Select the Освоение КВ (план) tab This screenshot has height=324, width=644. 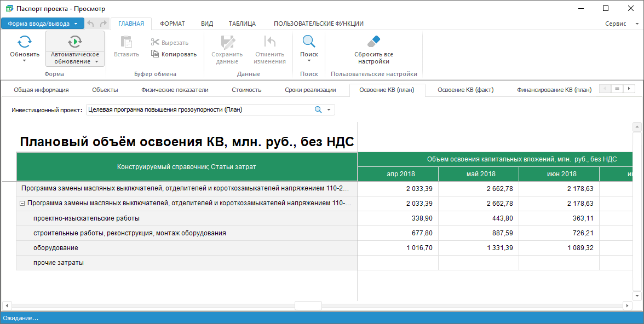coord(387,90)
